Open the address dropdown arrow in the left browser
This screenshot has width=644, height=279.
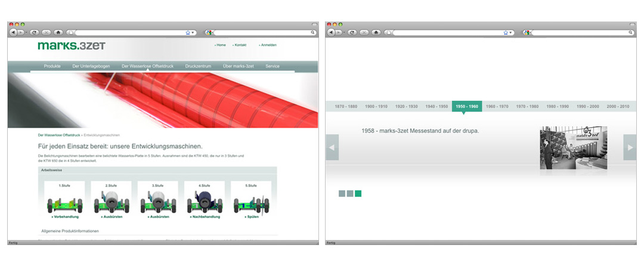[x=193, y=32]
